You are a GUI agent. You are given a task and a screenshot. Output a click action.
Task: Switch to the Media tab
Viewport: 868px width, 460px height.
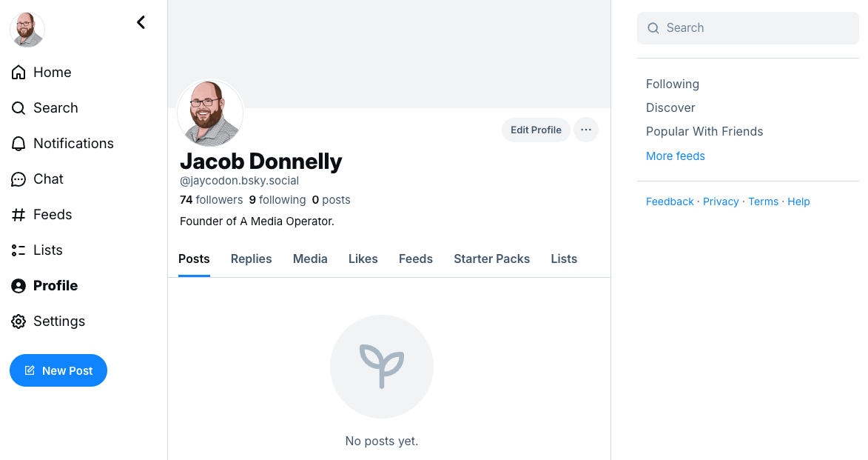[310, 259]
